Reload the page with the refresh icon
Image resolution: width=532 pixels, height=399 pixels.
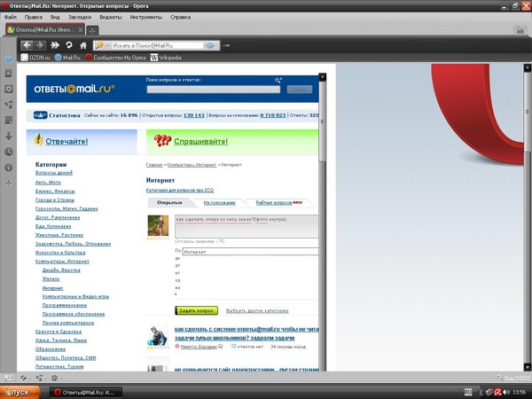[69, 45]
